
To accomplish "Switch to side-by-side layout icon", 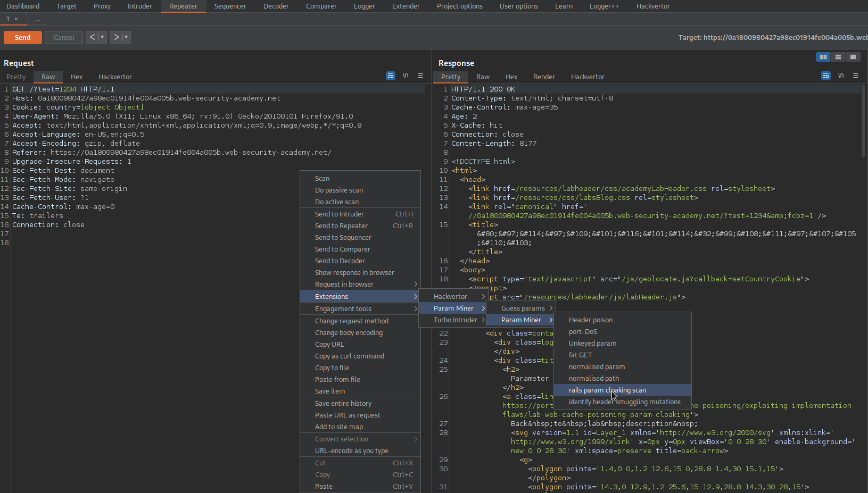I will click(x=823, y=57).
